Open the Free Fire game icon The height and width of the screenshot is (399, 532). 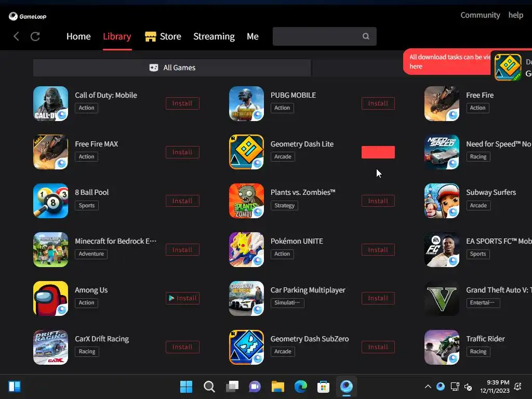click(442, 103)
